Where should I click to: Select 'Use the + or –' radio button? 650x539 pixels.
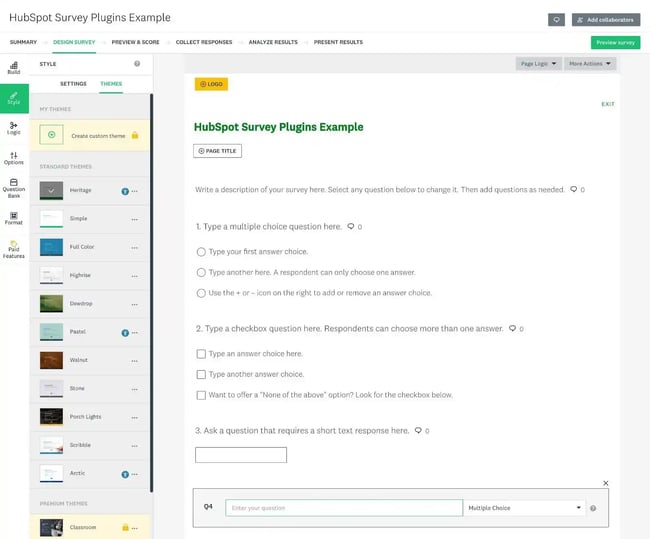pyautogui.click(x=201, y=293)
